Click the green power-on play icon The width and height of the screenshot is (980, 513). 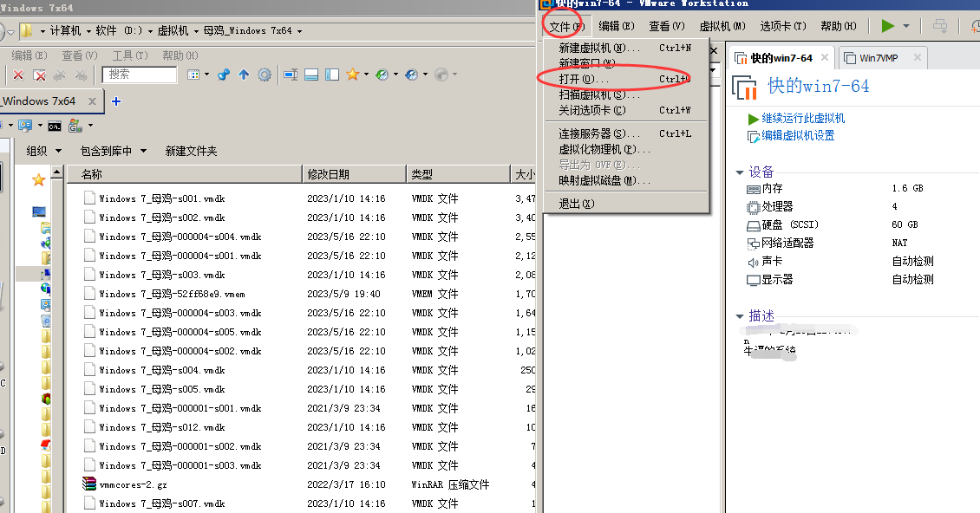pyautogui.click(x=887, y=26)
